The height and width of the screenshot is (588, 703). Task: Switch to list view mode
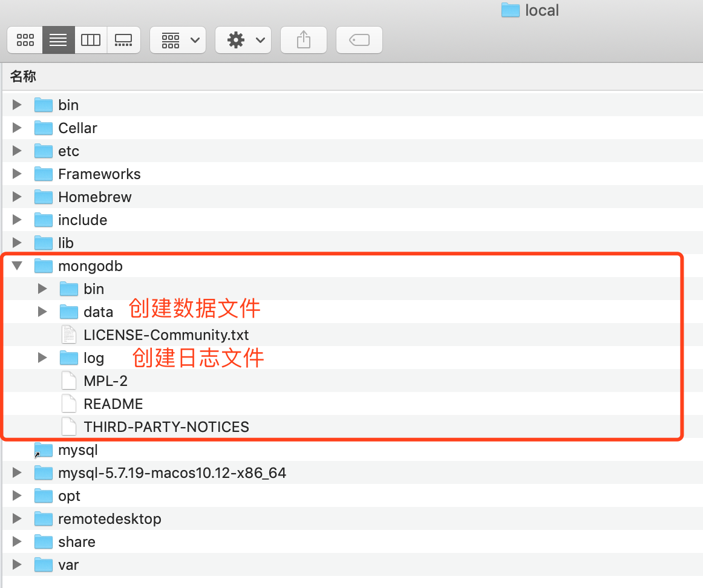[58, 40]
